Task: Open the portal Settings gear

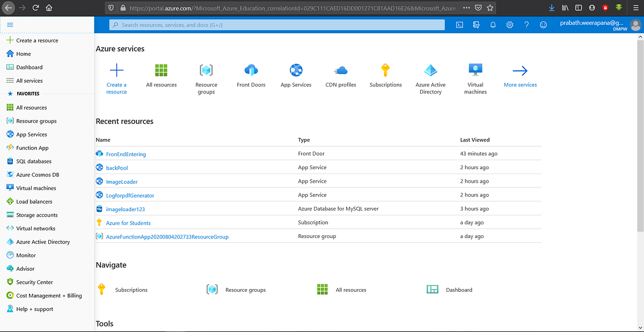Action: 509,24
